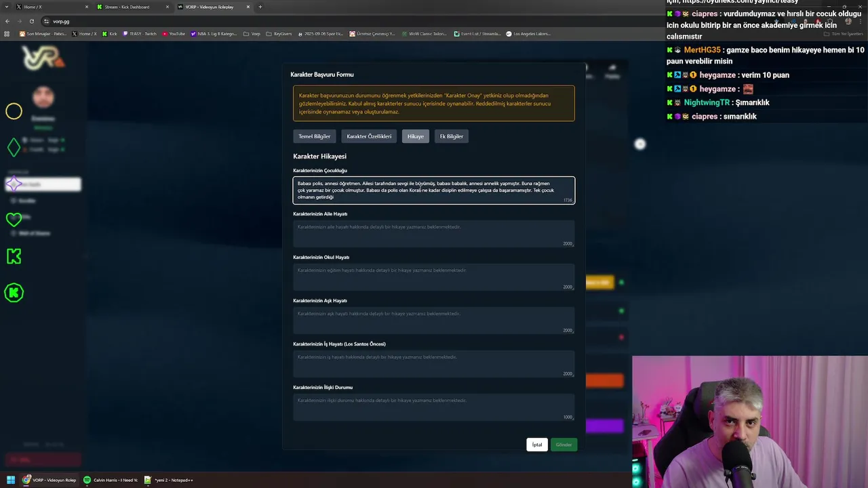The height and width of the screenshot is (488, 868).
Task: Click the browser back arrow
Action: pyautogui.click(x=8, y=21)
